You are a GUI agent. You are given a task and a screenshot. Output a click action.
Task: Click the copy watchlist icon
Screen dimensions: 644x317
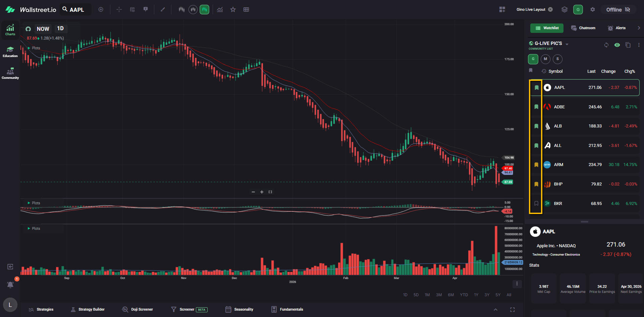(628, 45)
